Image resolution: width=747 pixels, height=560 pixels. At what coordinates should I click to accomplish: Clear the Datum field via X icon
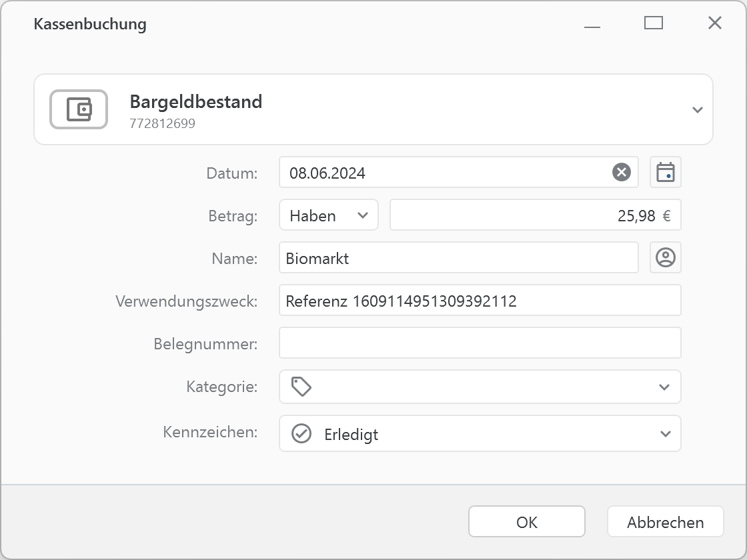pos(621,172)
